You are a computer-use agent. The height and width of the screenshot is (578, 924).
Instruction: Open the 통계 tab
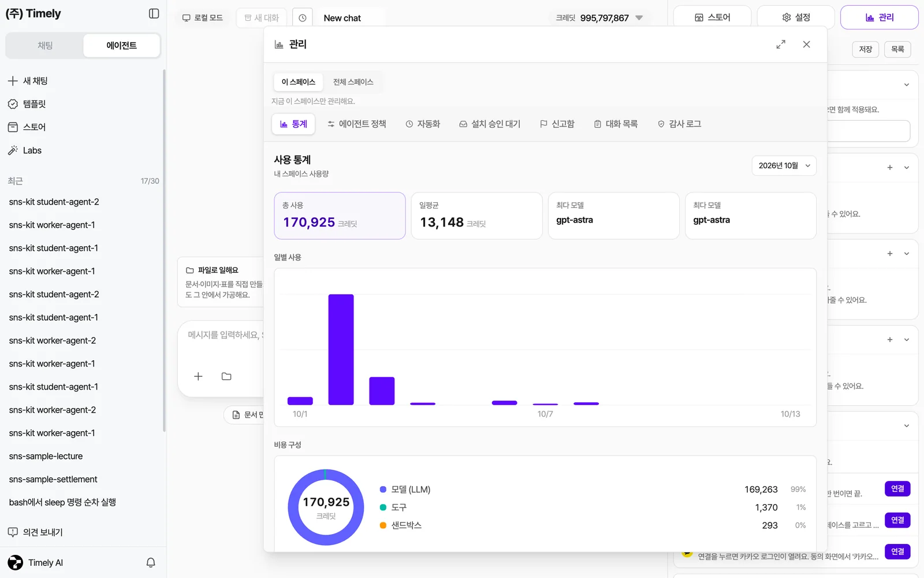[x=293, y=124]
